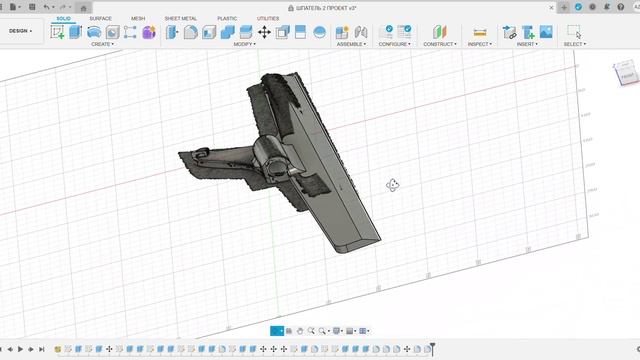The height and width of the screenshot is (360, 640).
Task: Switch to the PLASTIC tab
Action: [x=227, y=18]
